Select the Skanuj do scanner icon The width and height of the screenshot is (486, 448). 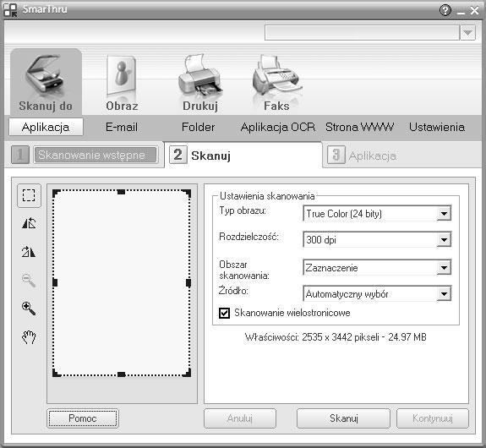pyautogui.click(x=46, y=81)
